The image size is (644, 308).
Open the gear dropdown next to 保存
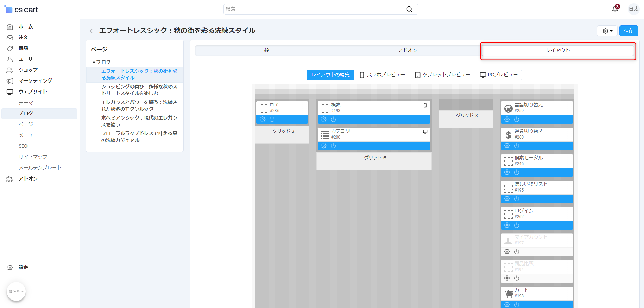[607, 31]
